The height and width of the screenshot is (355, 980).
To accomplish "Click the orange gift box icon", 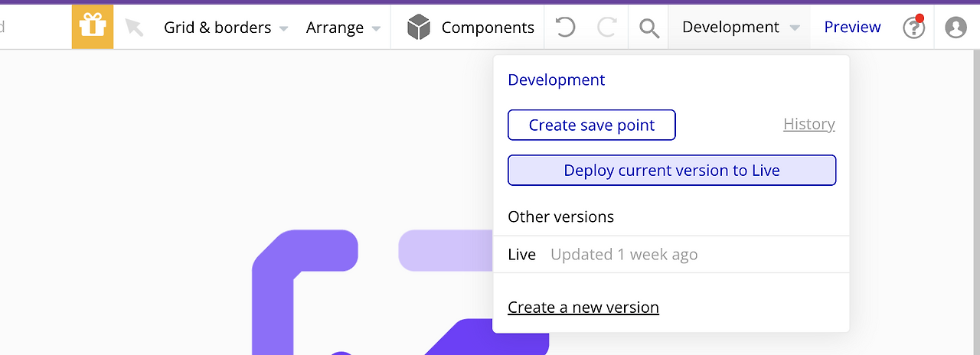I will (93, 27).
